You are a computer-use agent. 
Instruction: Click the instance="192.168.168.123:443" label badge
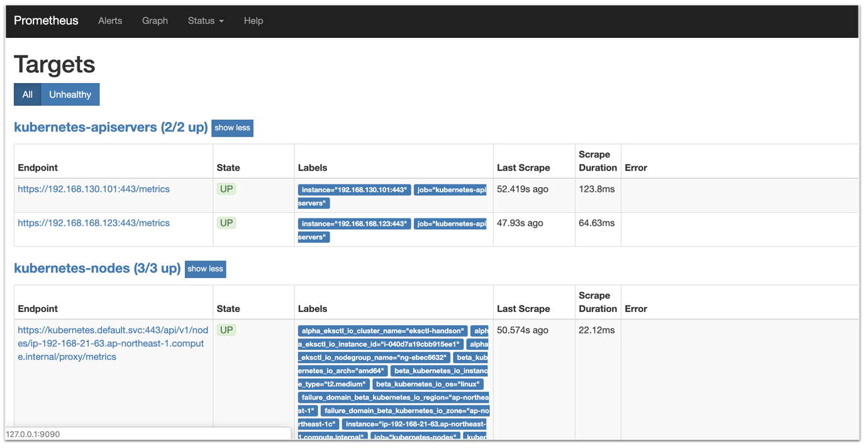(354, 224)
